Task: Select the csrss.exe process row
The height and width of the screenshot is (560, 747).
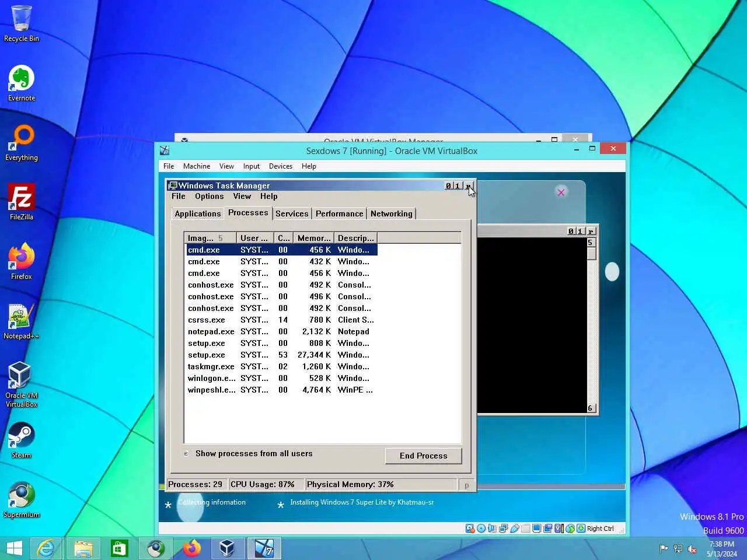Action: (x=282, y=320)
